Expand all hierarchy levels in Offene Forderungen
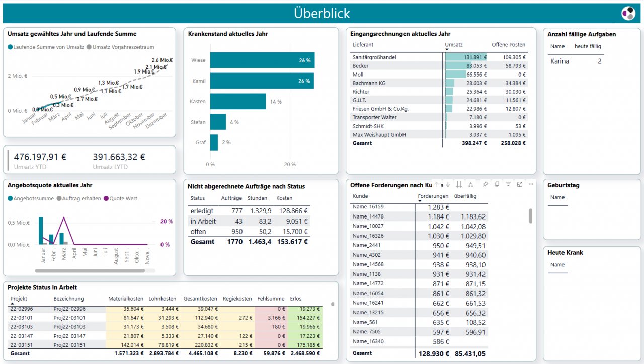Screen dimensions: 644x364 471,185
